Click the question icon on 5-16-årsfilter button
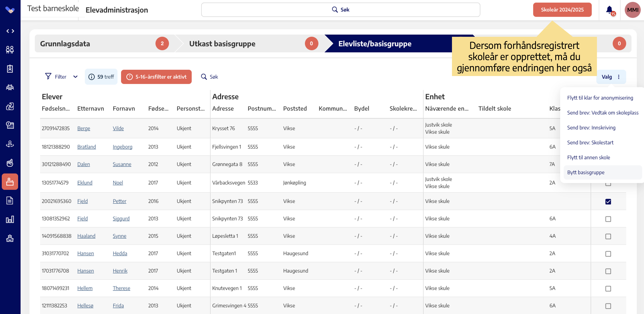Viewport: 644px width, 314px height. (x=129, y=77)
